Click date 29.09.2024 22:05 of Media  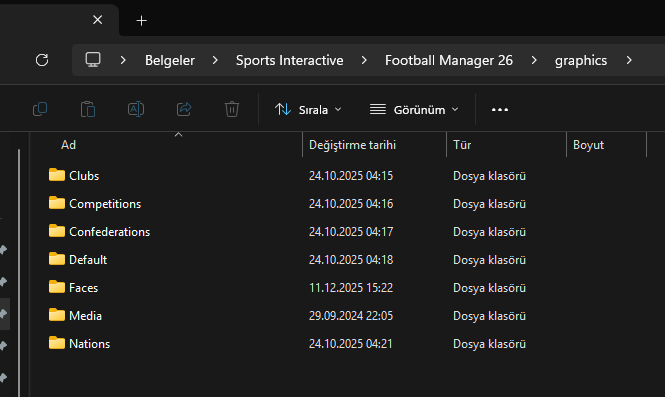pyautogui.click(x=351, y=316)
